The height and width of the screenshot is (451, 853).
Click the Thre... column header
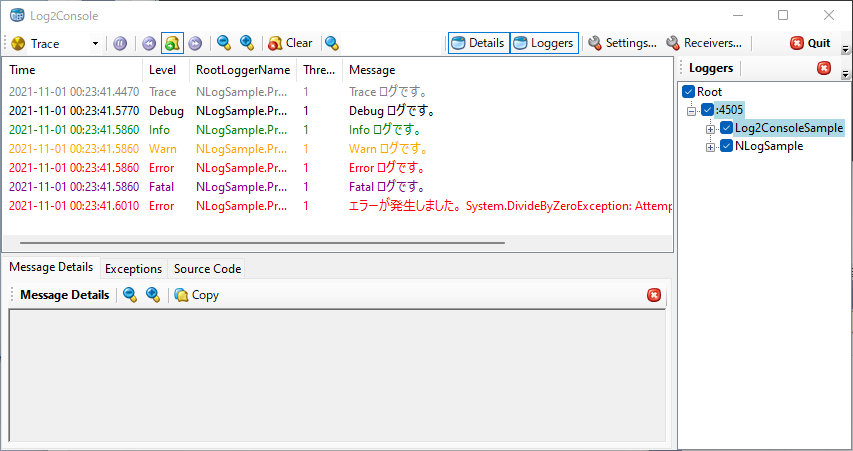coord(319,70)
